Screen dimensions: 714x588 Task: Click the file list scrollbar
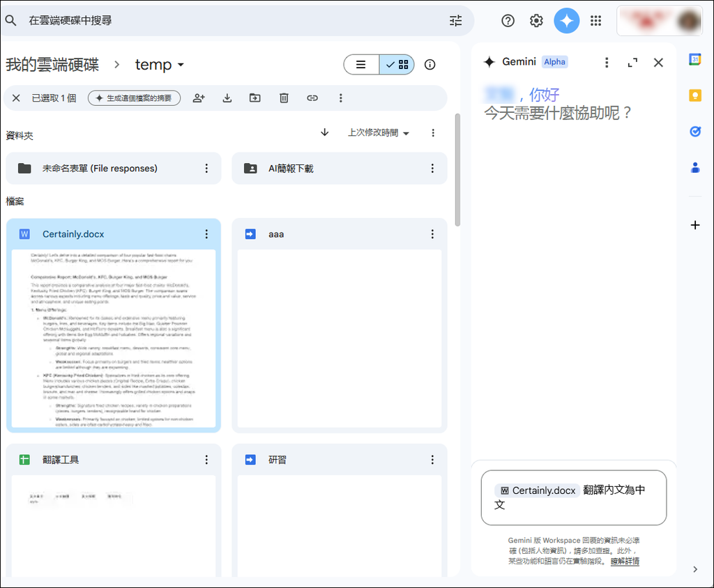(x=457, y=170)
